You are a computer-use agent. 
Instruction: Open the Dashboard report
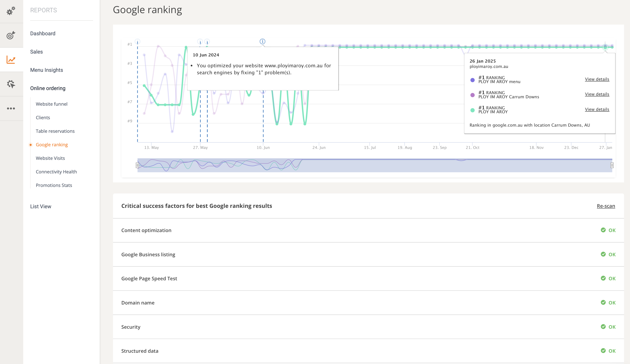(43, 33)
